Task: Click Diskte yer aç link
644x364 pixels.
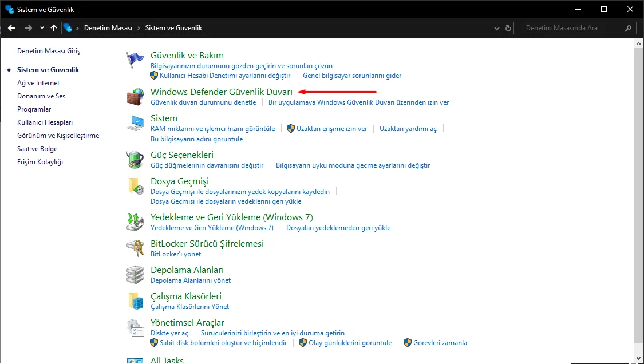Action: 169,333
